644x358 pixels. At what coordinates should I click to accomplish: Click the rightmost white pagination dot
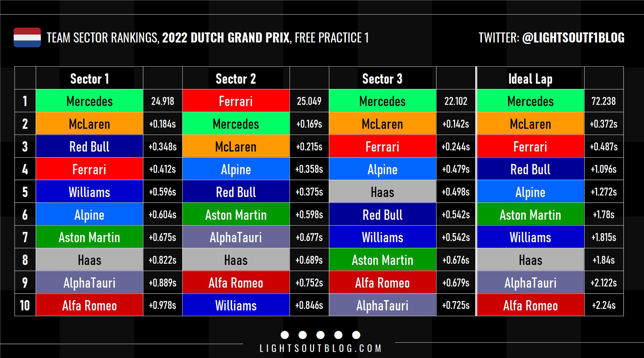point(356,335)
